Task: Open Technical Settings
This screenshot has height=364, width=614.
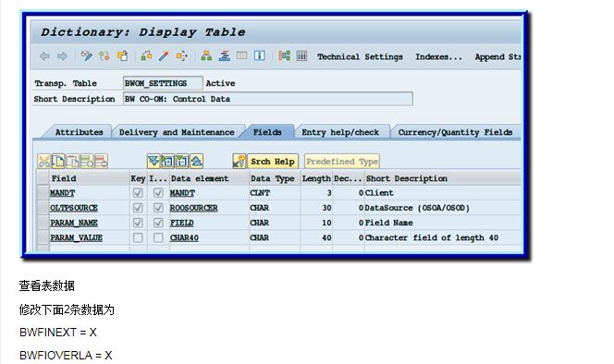Action: pos(360,56)
